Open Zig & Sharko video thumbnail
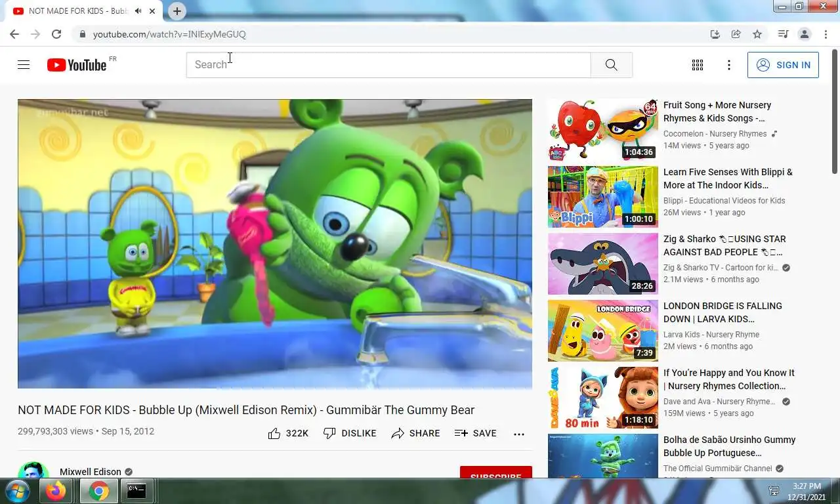 (603, 264)
